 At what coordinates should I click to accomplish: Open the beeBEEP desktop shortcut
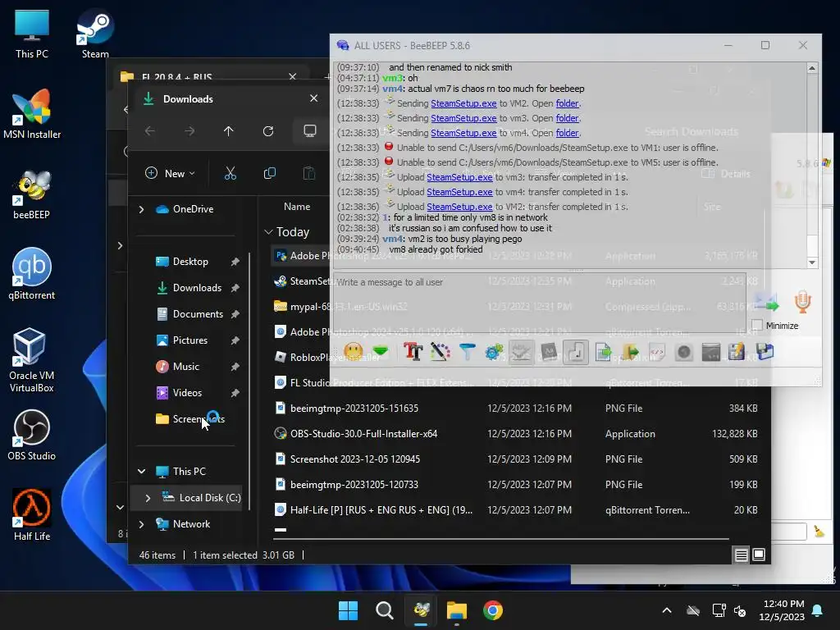coord(32,194)
